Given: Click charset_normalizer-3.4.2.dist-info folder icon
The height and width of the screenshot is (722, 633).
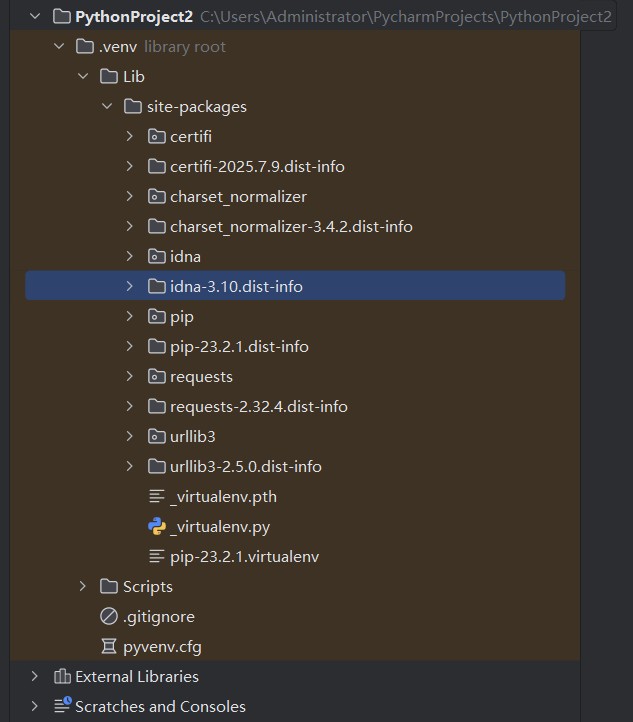Looking at the screenshot, I should [157, 227].
